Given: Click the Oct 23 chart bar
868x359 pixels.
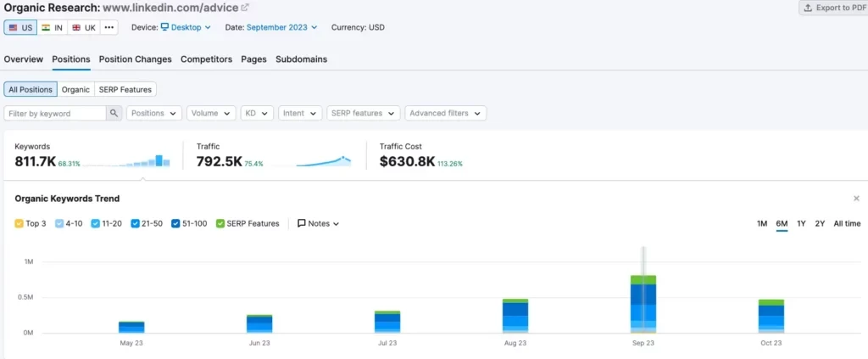Looking at the screenshot, I should [x=771, y=317].
